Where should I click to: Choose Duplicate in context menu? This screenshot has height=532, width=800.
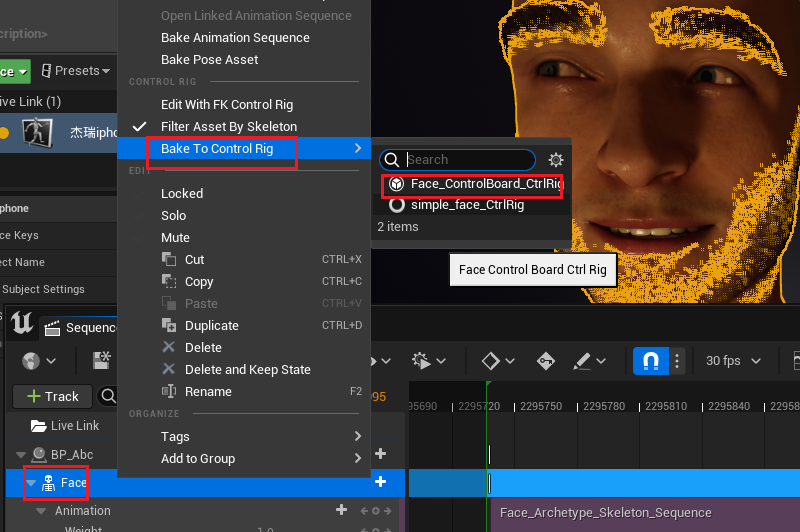pos(212,325)
